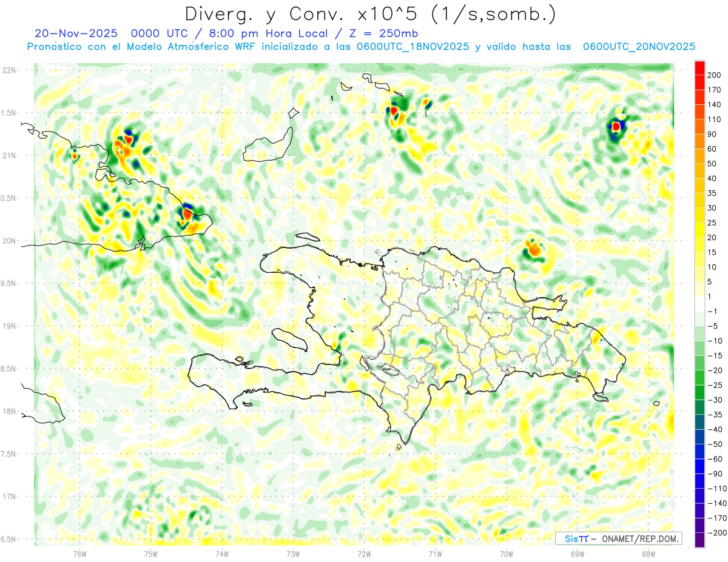
Task: Click the '-200' legend value
Action: click(x=718, y=533)
